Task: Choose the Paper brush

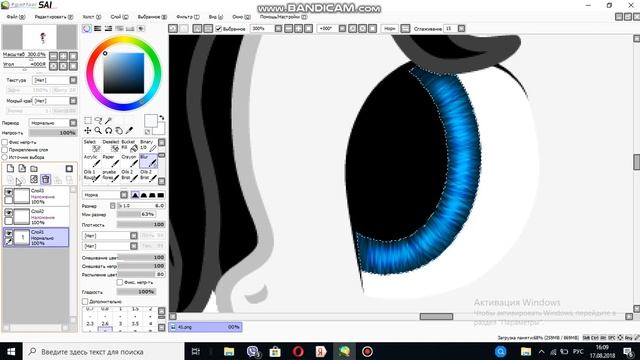Action: (111, 161)
